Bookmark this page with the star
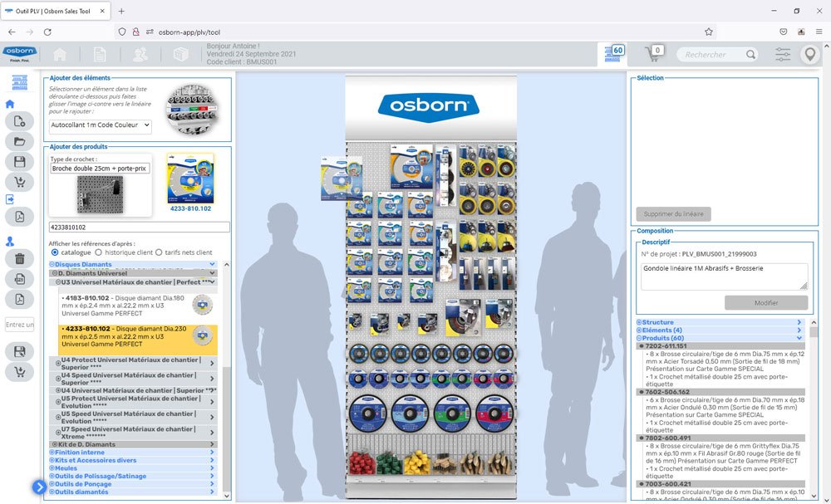 (x=709, y=32)
